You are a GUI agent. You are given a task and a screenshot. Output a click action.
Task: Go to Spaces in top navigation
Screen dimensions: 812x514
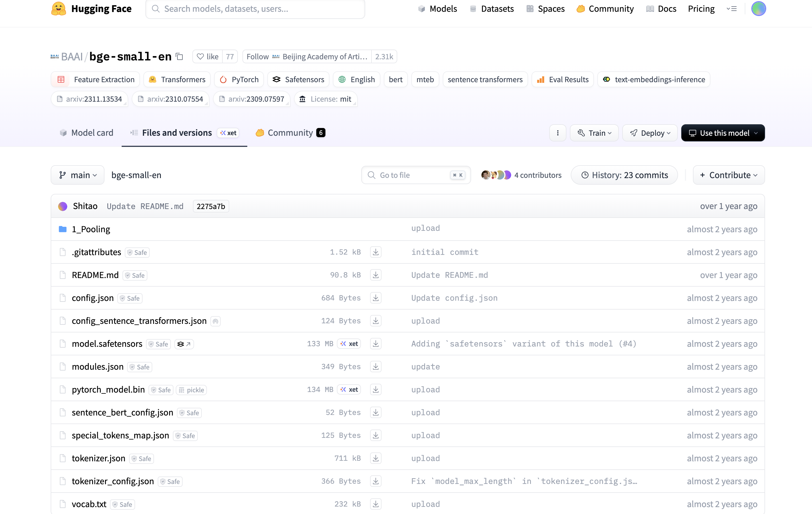click(x=546, y=9)
